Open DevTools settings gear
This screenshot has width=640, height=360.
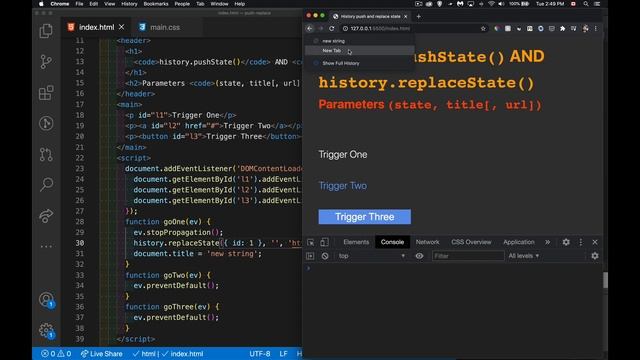(566, 242)
